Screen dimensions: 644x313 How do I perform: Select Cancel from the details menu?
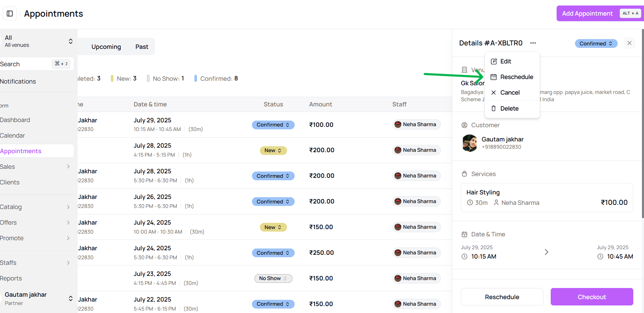[512, 93]
